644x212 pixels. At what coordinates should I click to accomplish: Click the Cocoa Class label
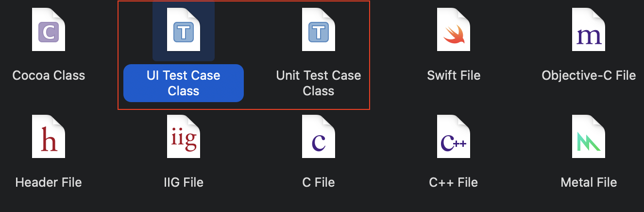tap(49, 76)
